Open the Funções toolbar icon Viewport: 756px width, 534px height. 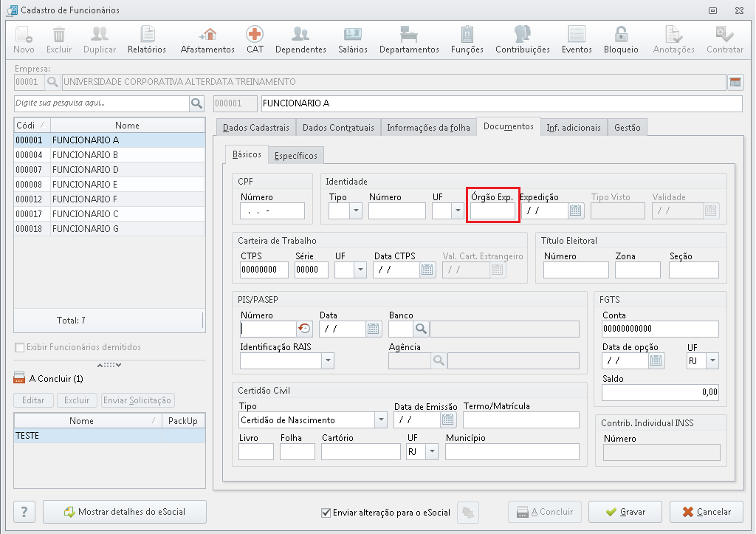(467, 40)
